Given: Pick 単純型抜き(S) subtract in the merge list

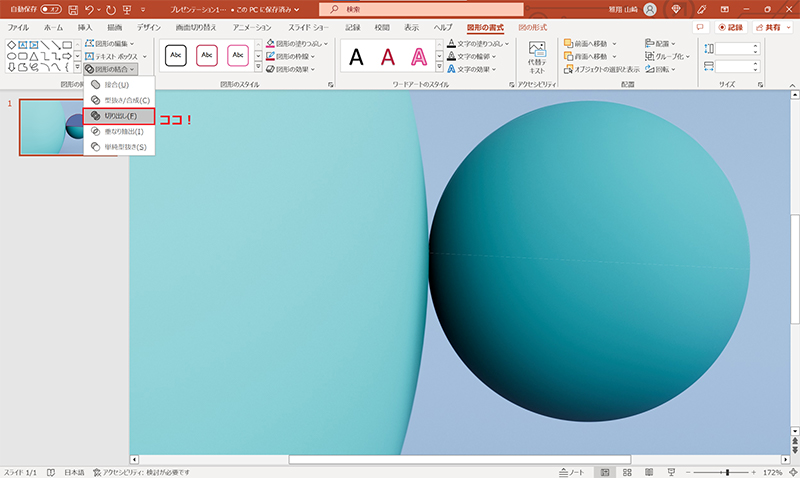Looking at the screenshot, I should pyautogui.click(x=120, y=147).
